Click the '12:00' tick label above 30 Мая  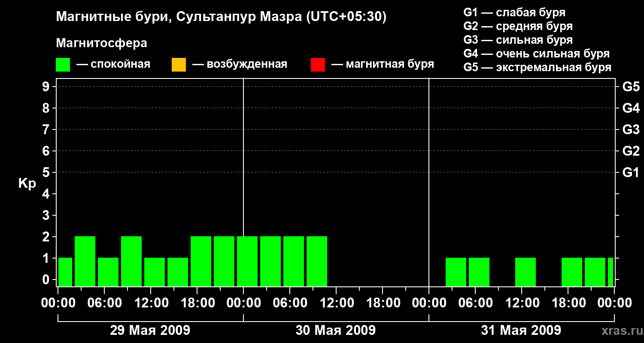tap(336, 303)
